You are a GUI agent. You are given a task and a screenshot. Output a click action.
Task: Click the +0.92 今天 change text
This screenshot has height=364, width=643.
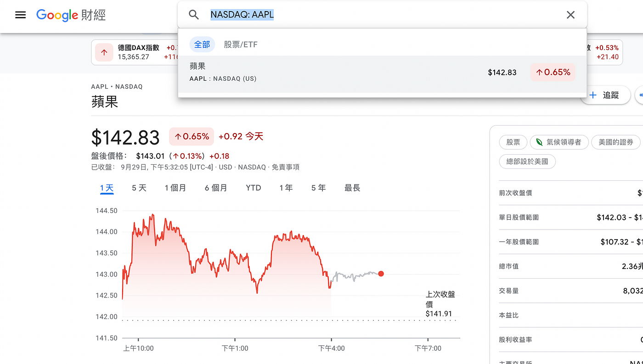[x=241, y=136]
